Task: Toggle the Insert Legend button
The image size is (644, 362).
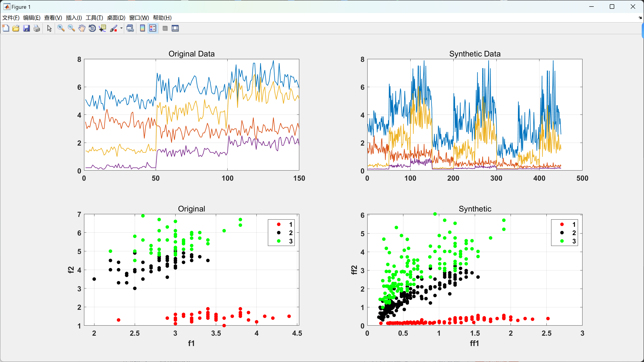Action: (x=153, y=28)
